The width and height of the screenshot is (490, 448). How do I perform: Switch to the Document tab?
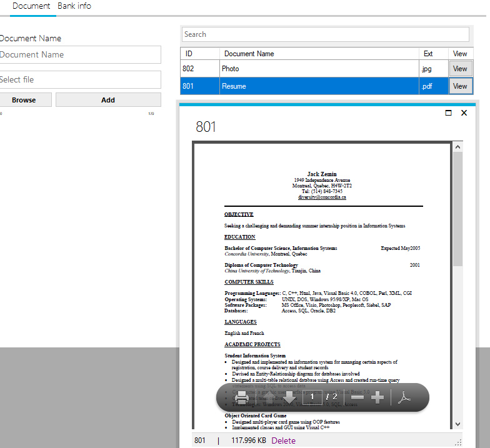point(31,6)
